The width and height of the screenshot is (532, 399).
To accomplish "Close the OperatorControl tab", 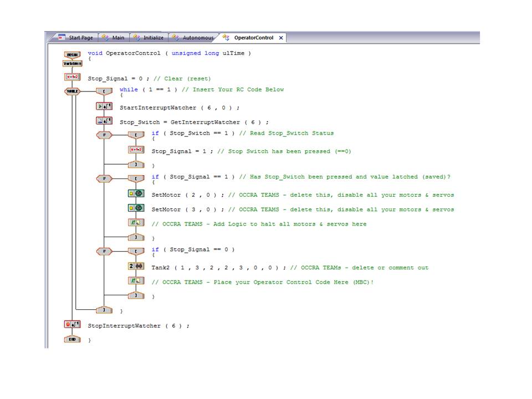I will pos(280,38).
